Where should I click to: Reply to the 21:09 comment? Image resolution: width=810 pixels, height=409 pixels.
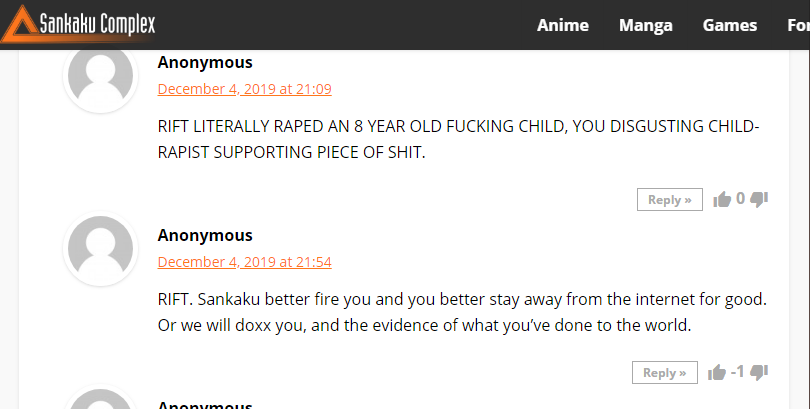pyautogui.click(x=669, y=199)
